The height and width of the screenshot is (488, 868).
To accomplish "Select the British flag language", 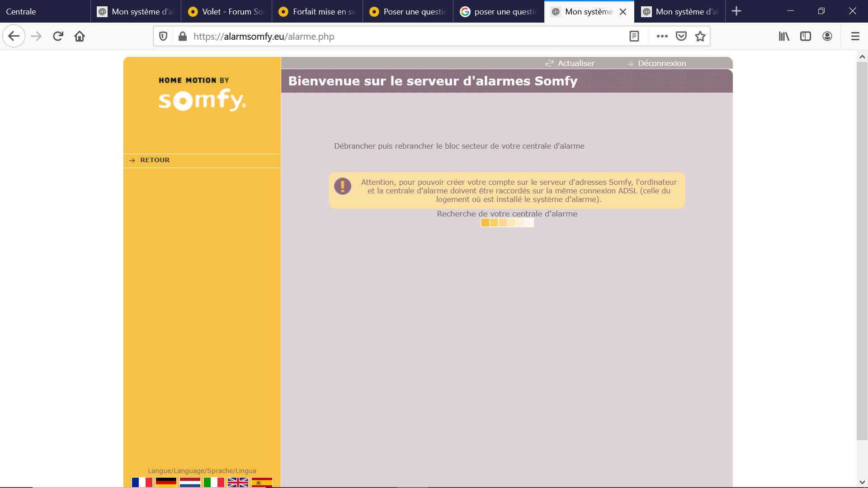I will 238,482.
